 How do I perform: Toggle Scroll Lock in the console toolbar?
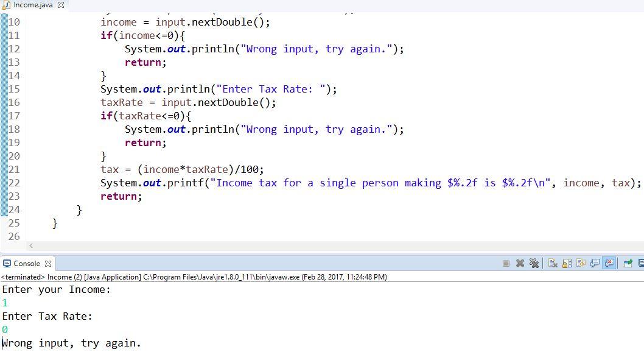[x=565, y=263]
